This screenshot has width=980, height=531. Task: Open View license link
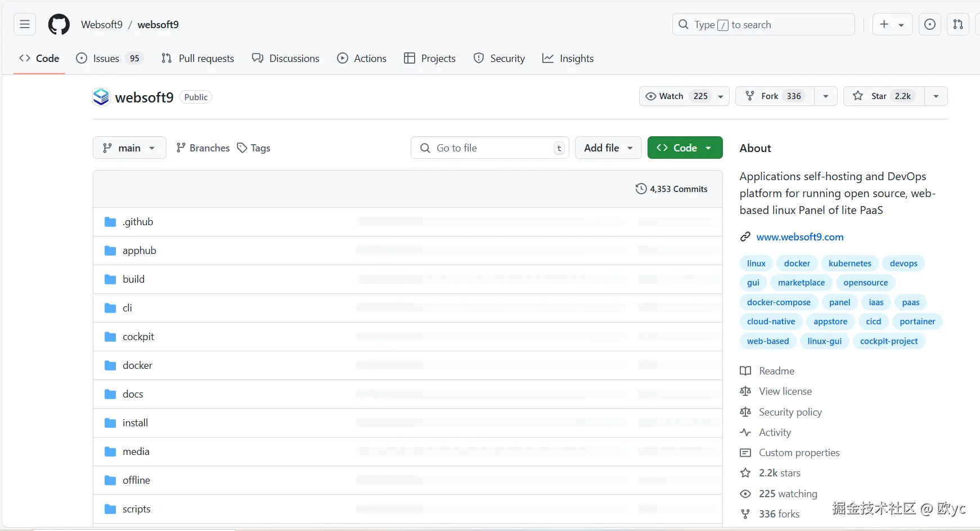[776, 391]
